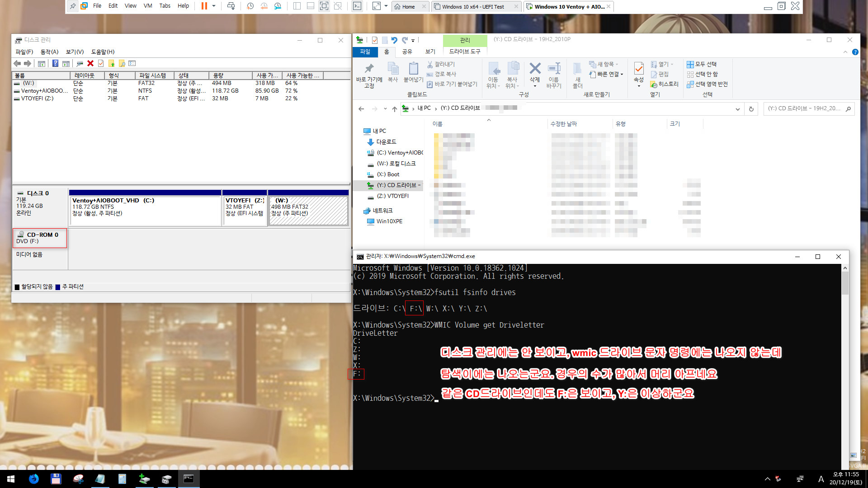
Task: Click 히스토리 history button
Action: pos(664,84)
